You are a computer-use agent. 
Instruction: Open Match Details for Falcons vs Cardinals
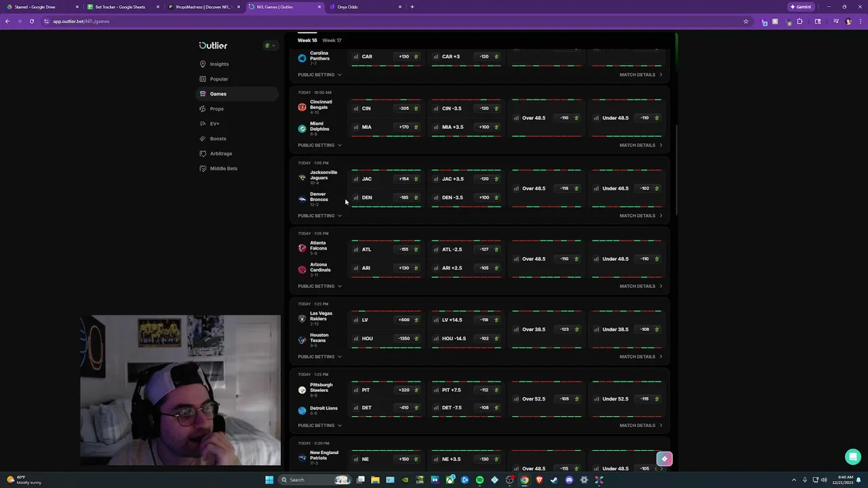click(x=641, y=286)
